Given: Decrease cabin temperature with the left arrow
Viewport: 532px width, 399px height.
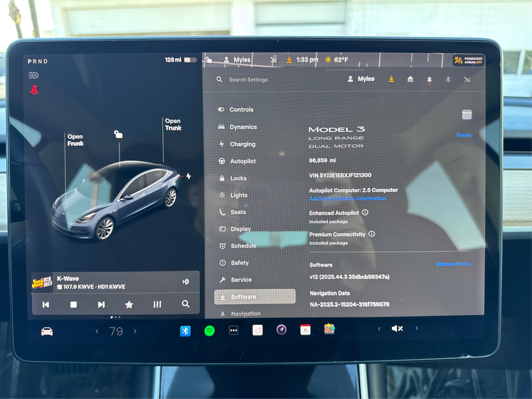Looking at the screenshot, I should (x=97, y=331).
